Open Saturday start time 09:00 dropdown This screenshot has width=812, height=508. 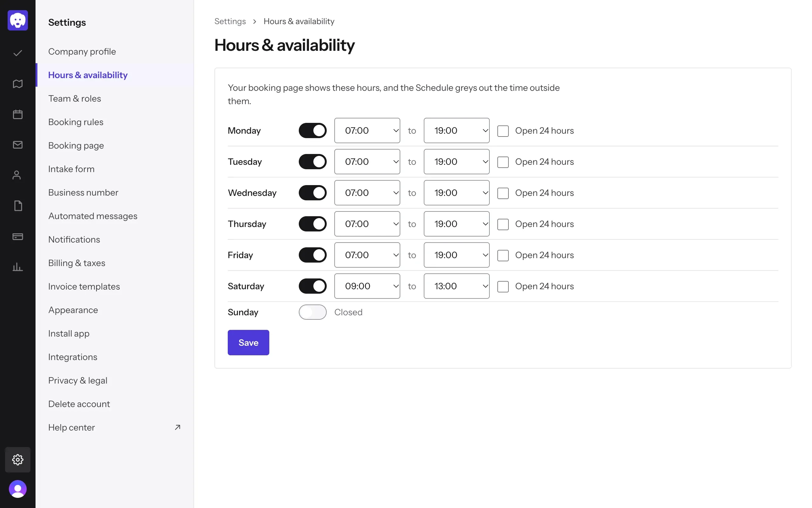tap(367, 286)
